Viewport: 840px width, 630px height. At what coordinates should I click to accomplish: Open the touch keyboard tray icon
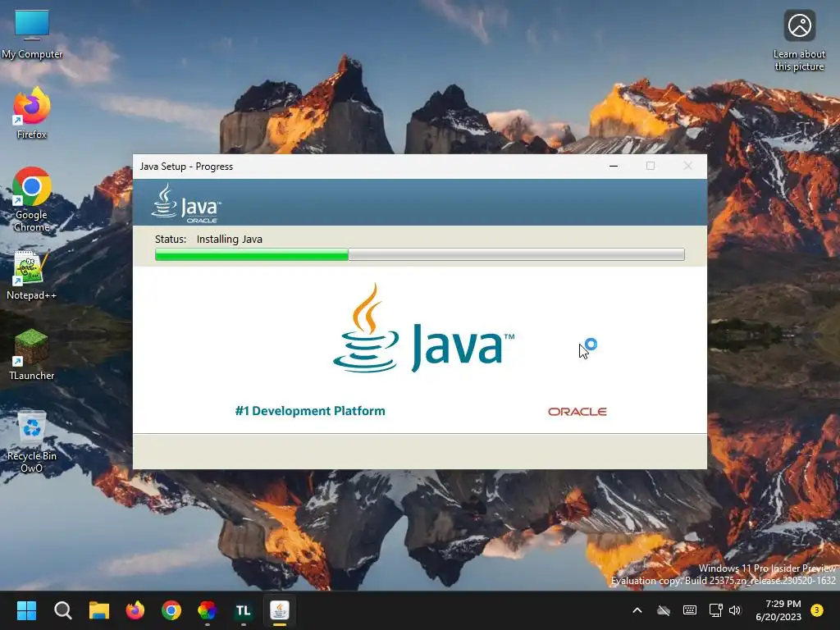[x=690, y=610]
